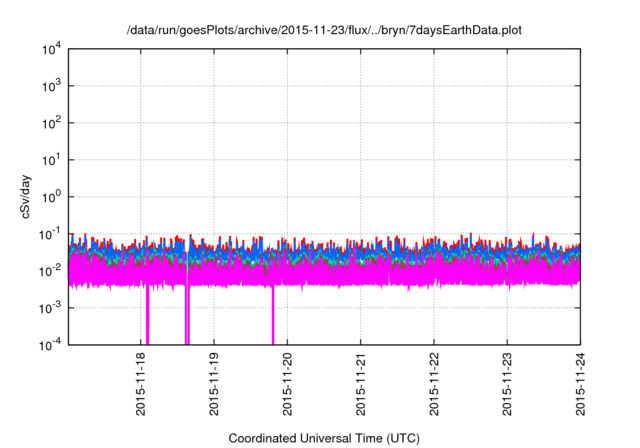Click the 2015-11-18 date label
This screenshot has height=448, width=640.
[x=141, y=384]
